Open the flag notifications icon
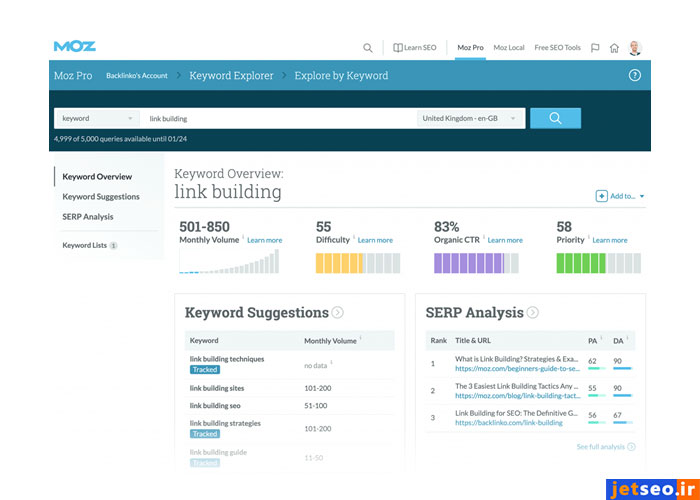The width and height of the screenshot is (700, 500). [x=595, y=48]
